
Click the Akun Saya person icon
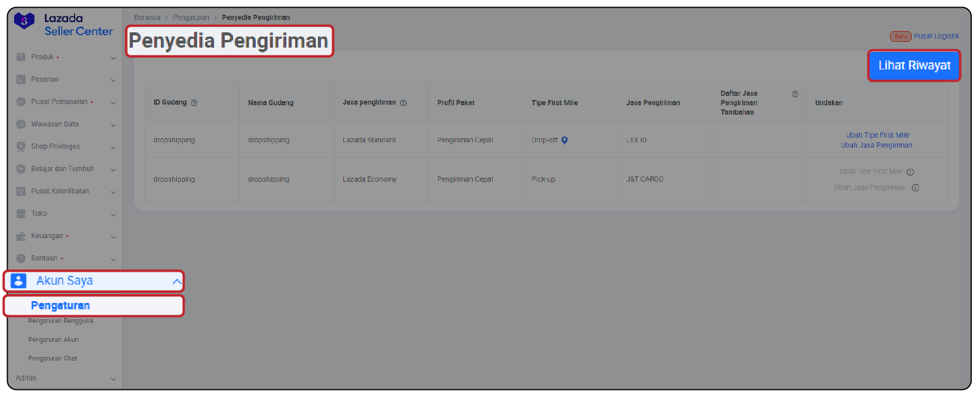coord(19,281)
